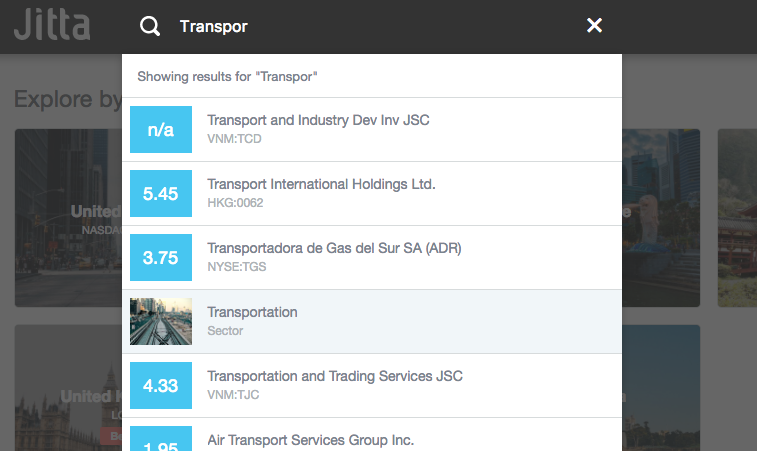This screenshot has height=451, width=757.
Task: Click the Transportation sector railway thumbnail
Action: click(x=161, y=321)
